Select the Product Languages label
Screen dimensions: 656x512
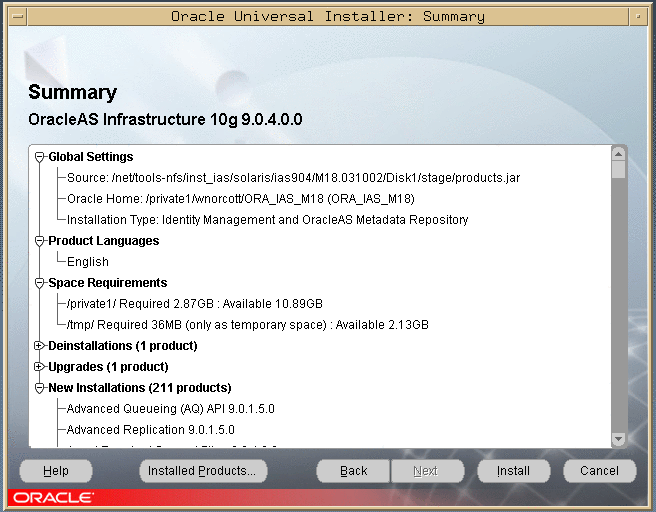tap(104, 241)
